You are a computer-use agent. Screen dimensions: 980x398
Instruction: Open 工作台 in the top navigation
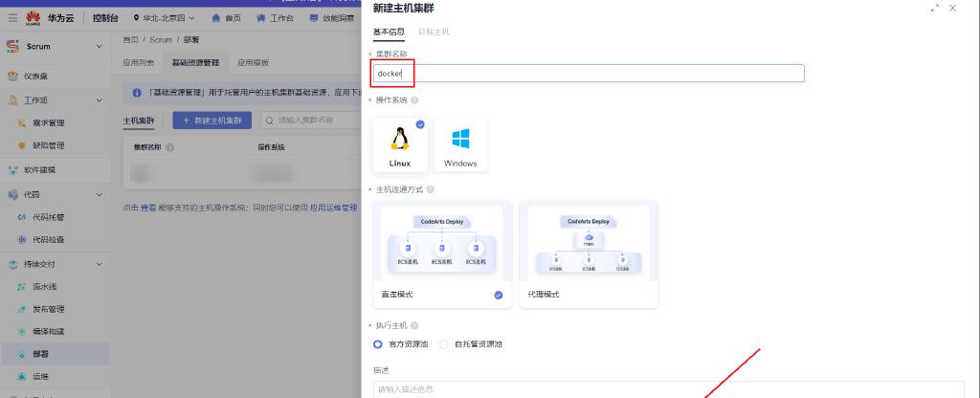pos(275,18)
